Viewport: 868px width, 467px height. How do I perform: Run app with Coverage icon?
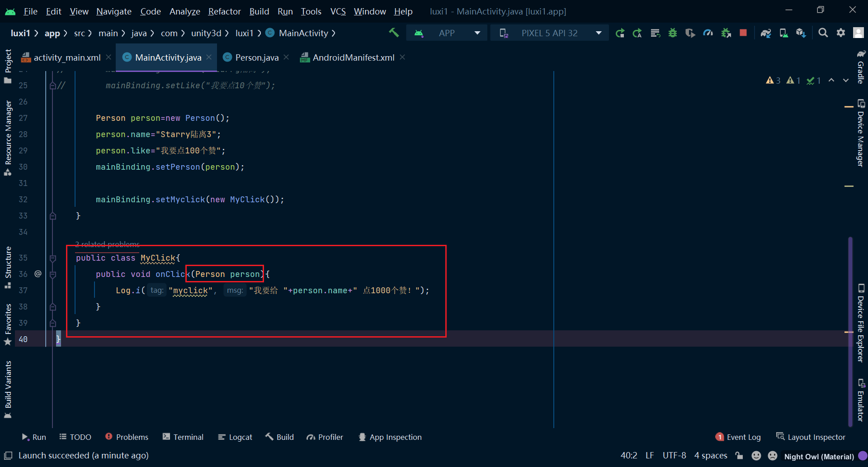coord(690,33)
